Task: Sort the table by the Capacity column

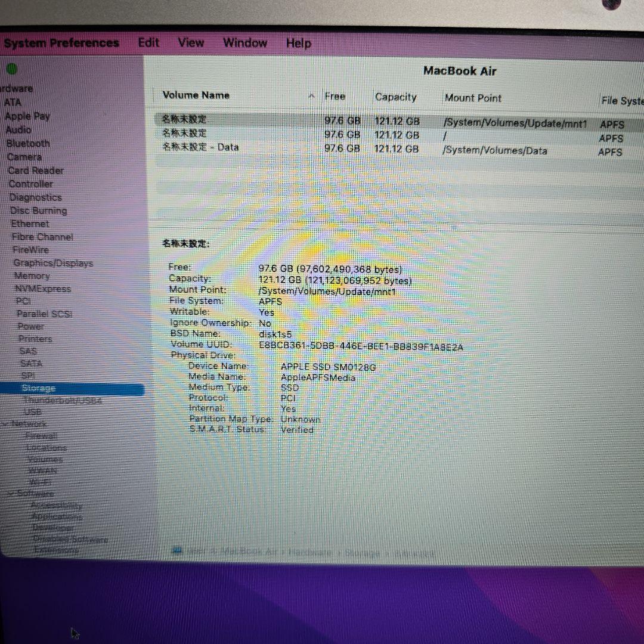Action: [395, 97]
